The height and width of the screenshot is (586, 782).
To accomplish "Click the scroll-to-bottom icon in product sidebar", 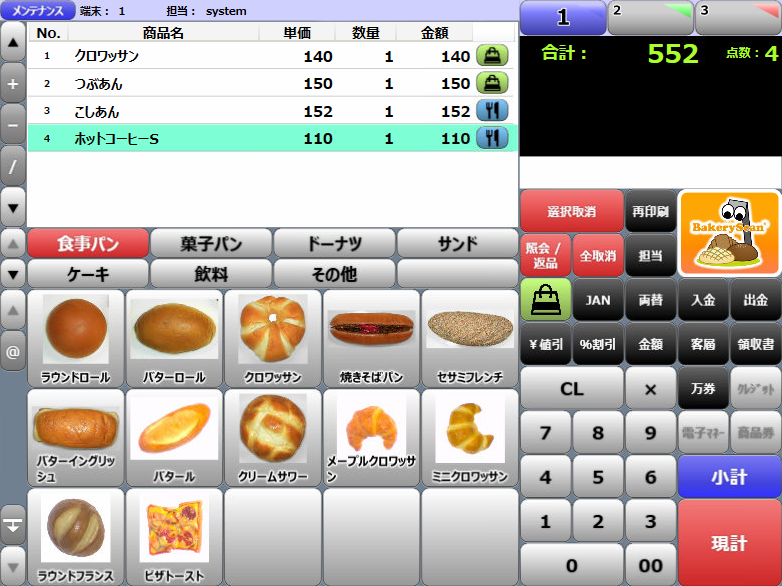I will (x=13, y=524).
